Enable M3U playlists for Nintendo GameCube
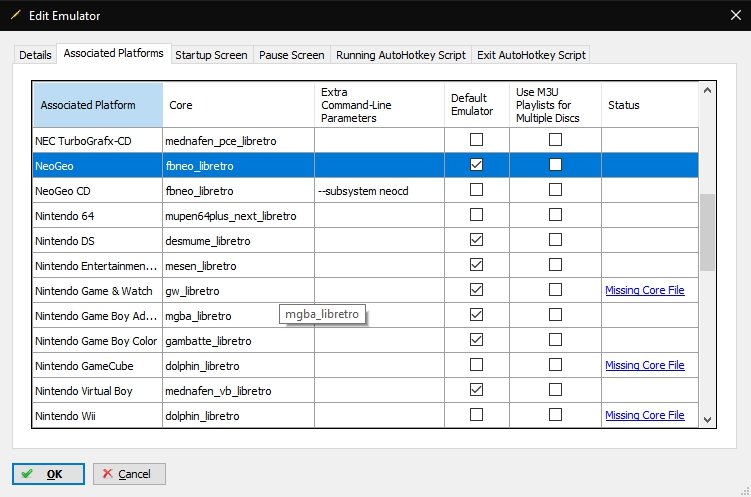Image resolution: width=751 pixels, height=497 pixels. pyautogui.click(x=555, y=364)
